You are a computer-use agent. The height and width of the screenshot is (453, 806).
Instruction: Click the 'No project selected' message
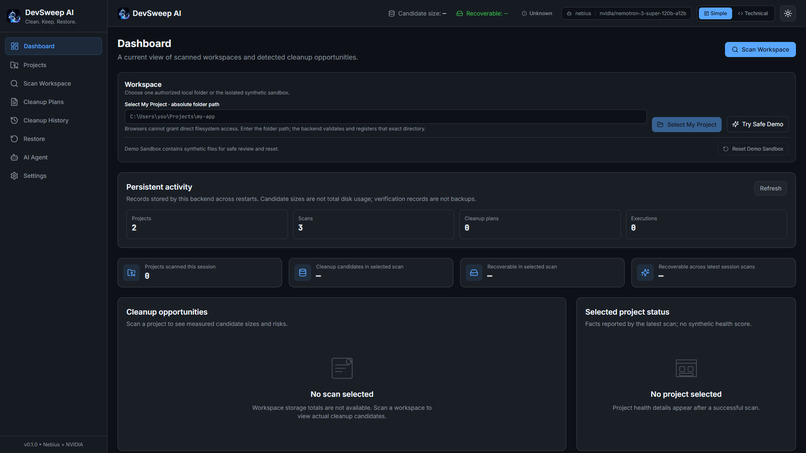tap(686, 394)
